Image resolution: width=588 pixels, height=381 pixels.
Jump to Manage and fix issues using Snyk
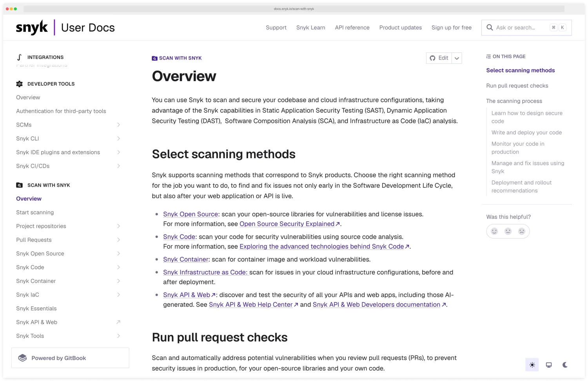tap(528, 167)
